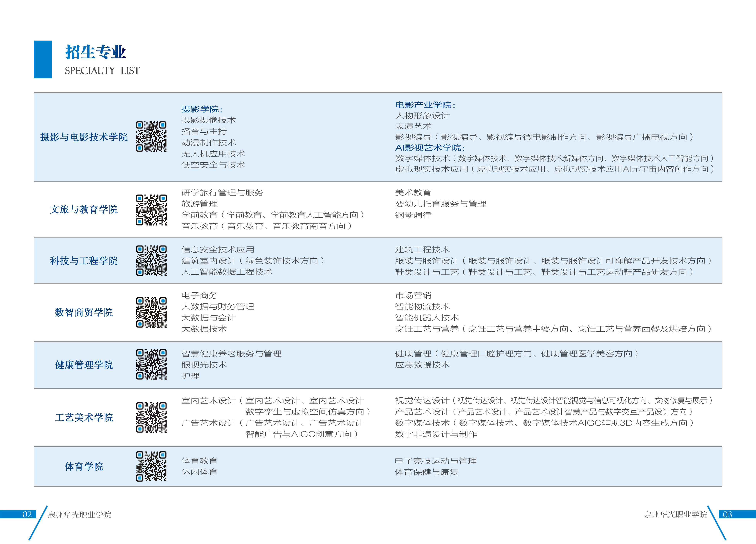Viewport: 756px width, 544px height.
Task: Click the SPECIALTY LIST subtitle
Action: click(x=102, y=71)
